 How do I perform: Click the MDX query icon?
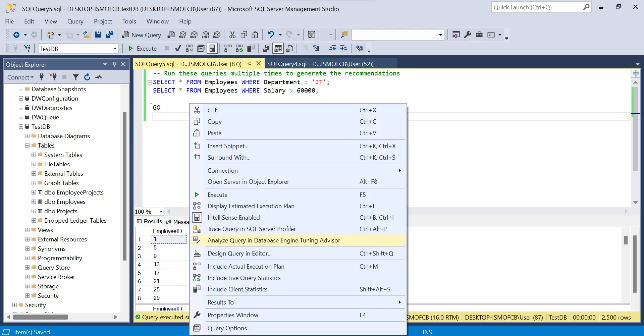(182, 35)
